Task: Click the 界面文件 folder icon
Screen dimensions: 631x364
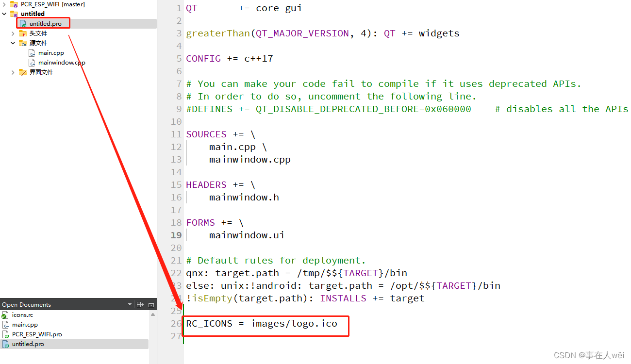Action: (23, 72)
